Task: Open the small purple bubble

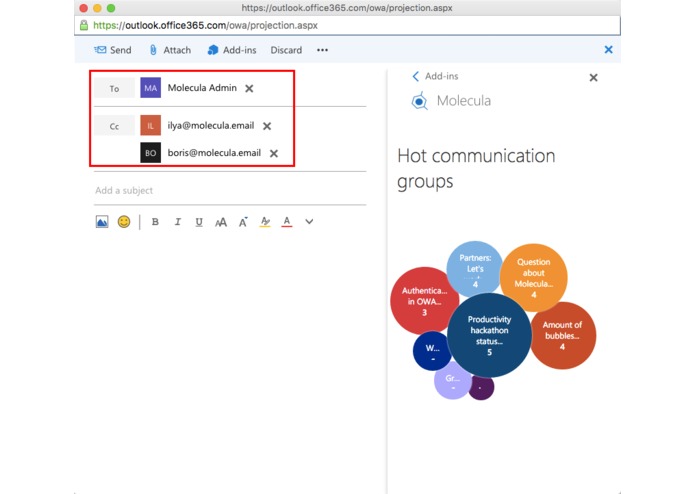Action: click(482, 388)
